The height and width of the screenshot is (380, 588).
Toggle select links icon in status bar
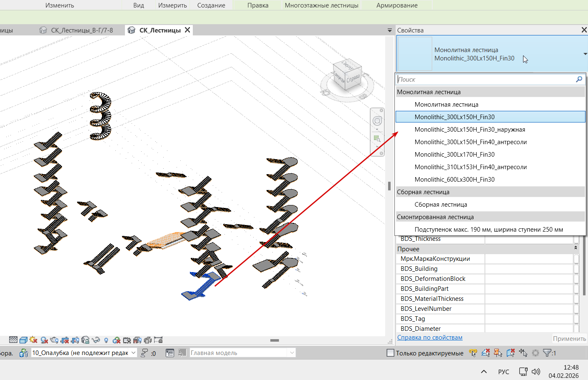click(473, 353)
